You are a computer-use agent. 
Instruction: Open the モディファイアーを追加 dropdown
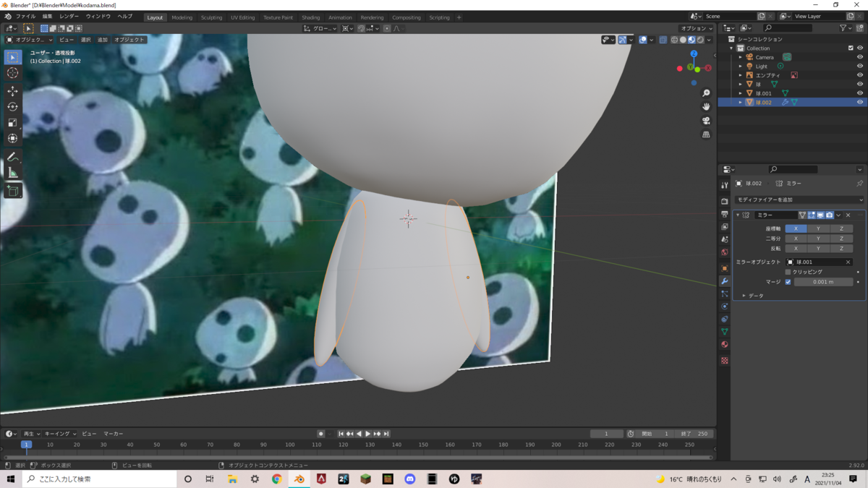click(799, 200)
